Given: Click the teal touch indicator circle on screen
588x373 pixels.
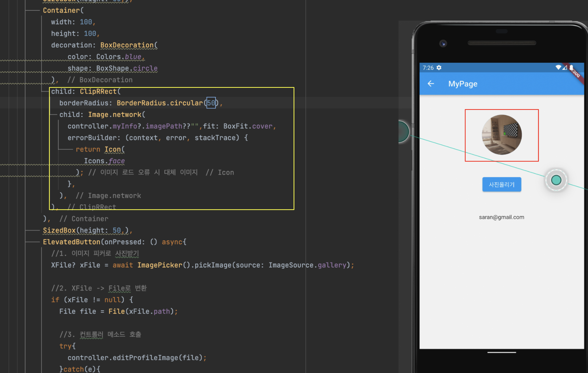Looking at the screenshot, I should click(x=556, y=180).
